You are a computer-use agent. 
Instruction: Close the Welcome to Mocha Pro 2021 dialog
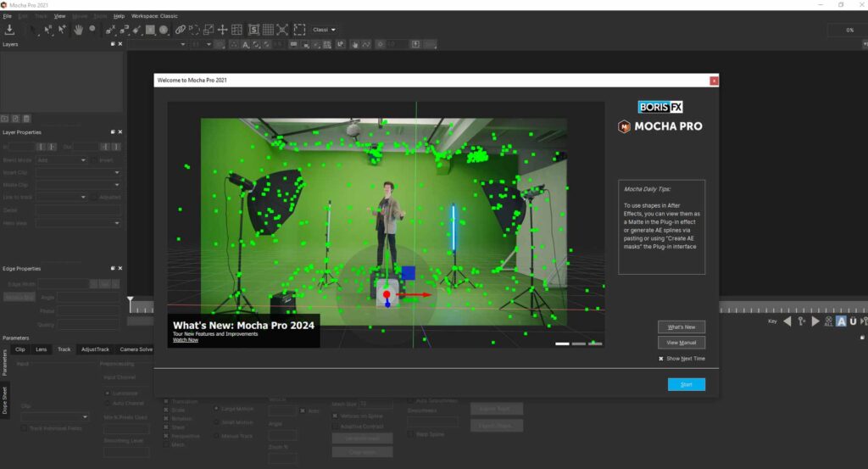pyautogui.click(x=714, y=81)
